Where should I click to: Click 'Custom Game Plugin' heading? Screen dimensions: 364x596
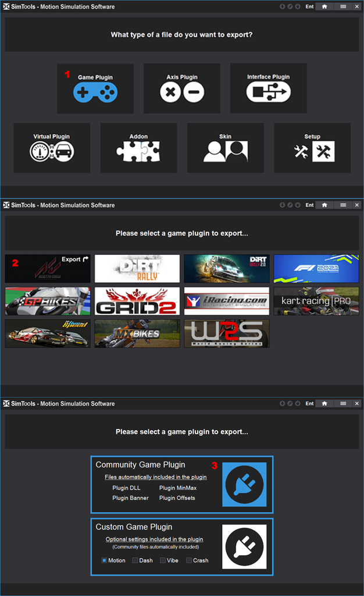pos(134,527)
